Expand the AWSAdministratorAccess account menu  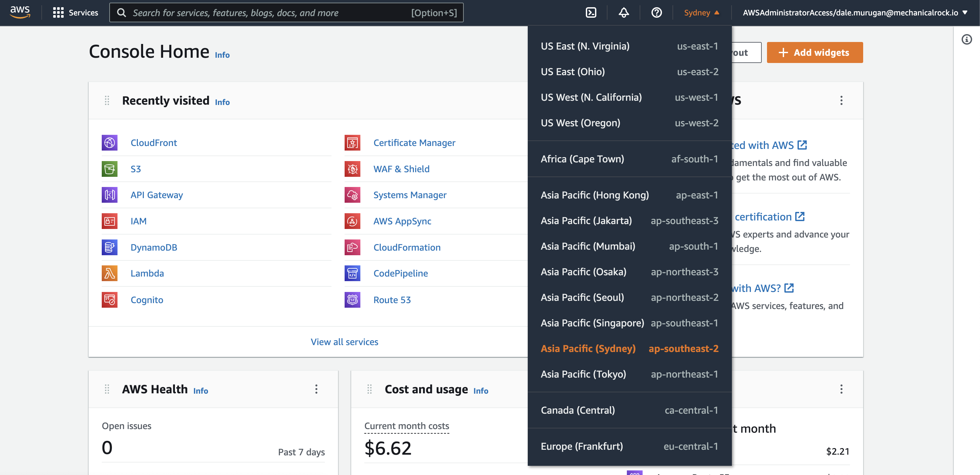855,12
